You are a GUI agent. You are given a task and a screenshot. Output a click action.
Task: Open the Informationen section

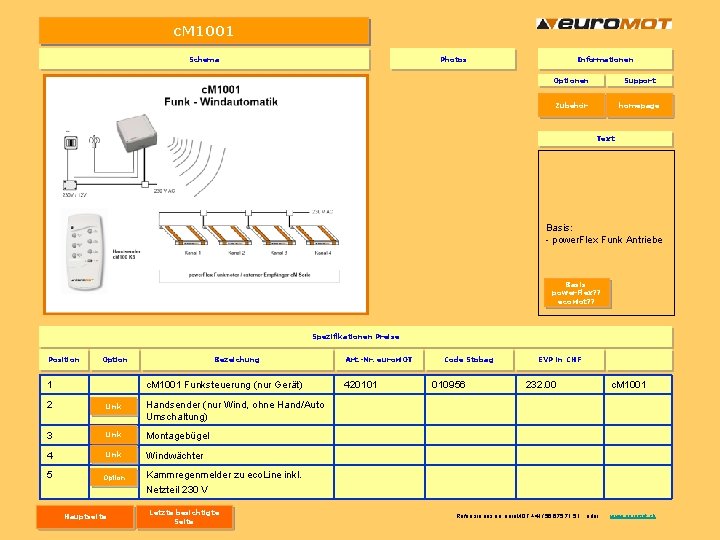(605, 59)
